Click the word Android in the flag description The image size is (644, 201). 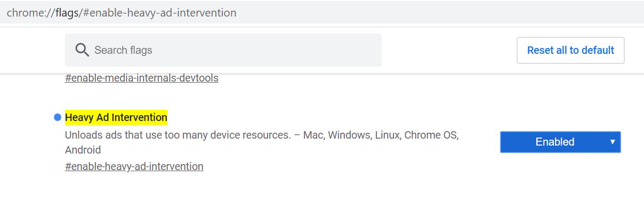point(83,150)
